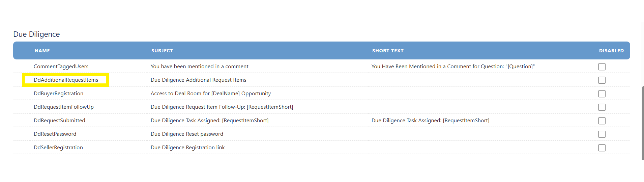The height and width of the screenshot is (182, 644).
Task: Click the Short Text column header
Action: [388, 51]
